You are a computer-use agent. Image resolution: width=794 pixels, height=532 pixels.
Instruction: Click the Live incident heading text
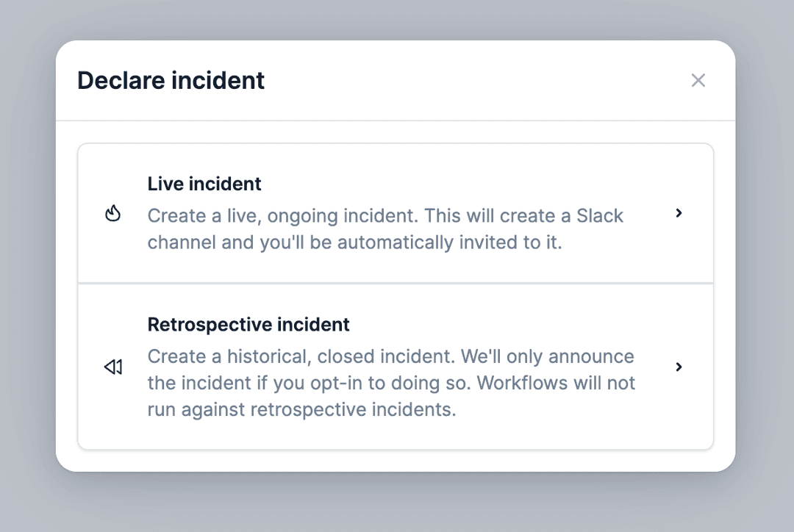(204, 184)
